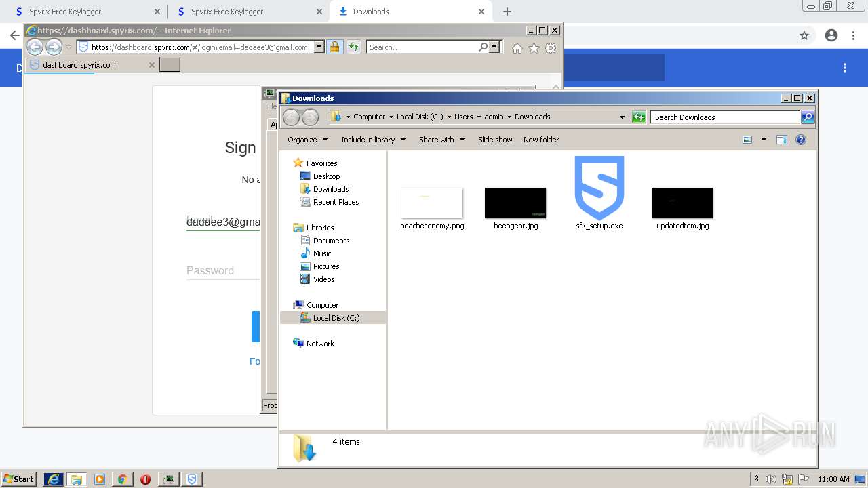Select updatedtom.jpg thumbnail
This screenshot has width=868, height=488.
682,209
